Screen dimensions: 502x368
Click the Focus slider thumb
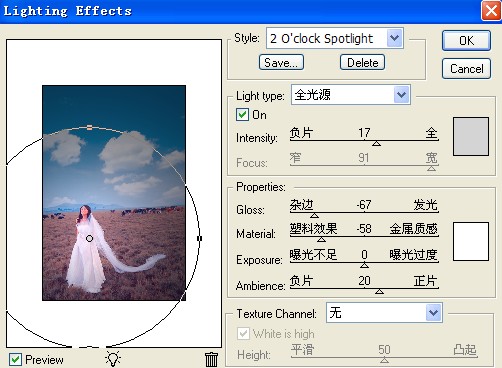(x=431, y=168)
